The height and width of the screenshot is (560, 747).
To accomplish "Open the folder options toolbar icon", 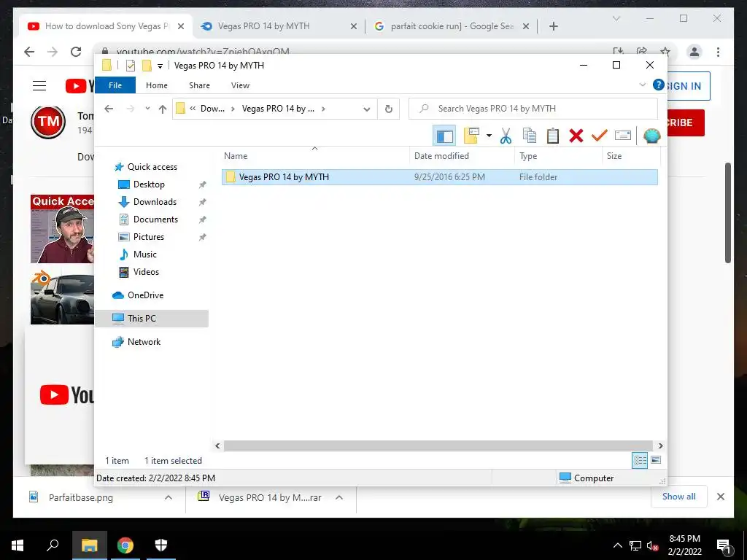I will click(x=471, y=136).
